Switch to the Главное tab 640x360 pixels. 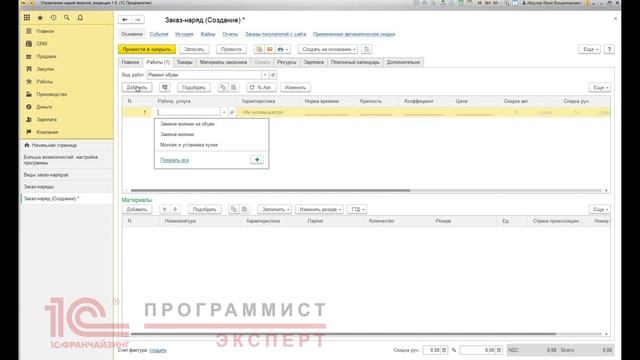click(x=130, y=62)
